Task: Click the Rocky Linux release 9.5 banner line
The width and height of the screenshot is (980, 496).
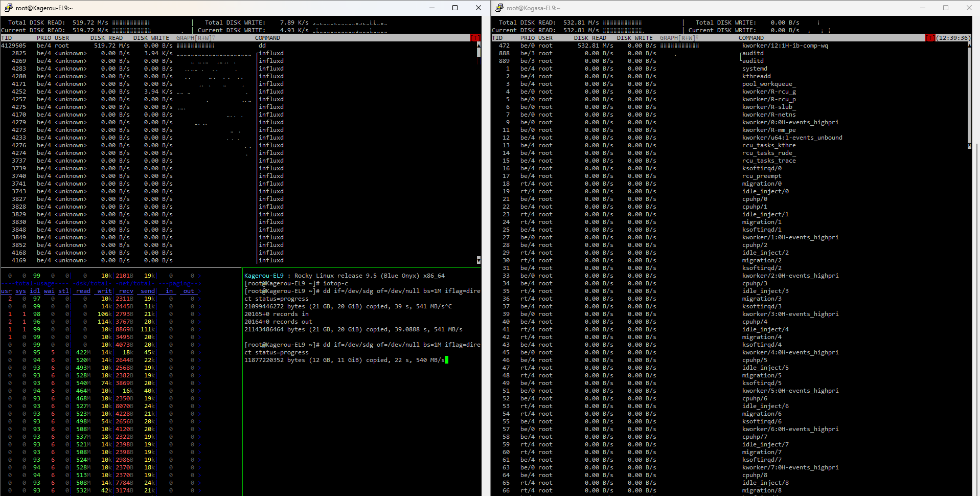Action: tap(345, 276)
